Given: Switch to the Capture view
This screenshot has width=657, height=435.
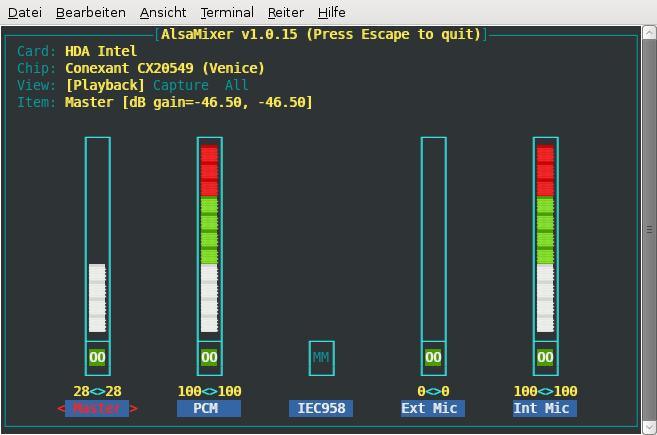Looking at the screenshot, I should pyautogui.click(x=181, y=85).
